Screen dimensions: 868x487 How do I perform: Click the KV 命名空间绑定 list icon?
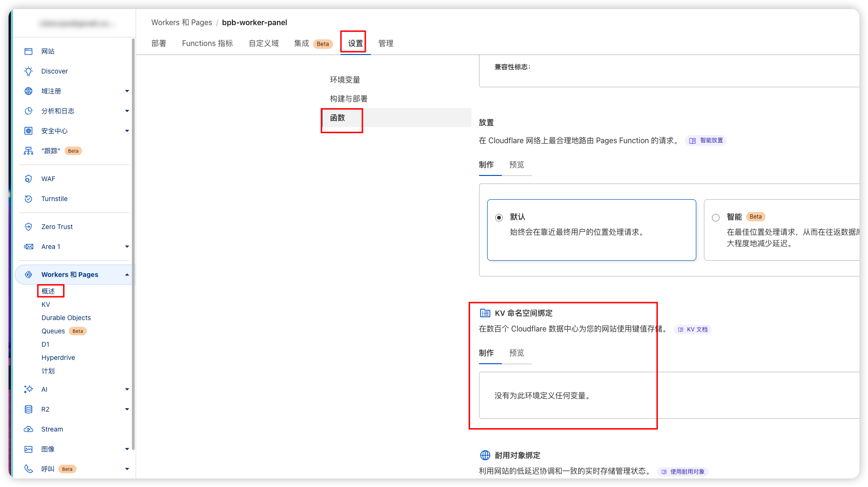coord(485,313)
